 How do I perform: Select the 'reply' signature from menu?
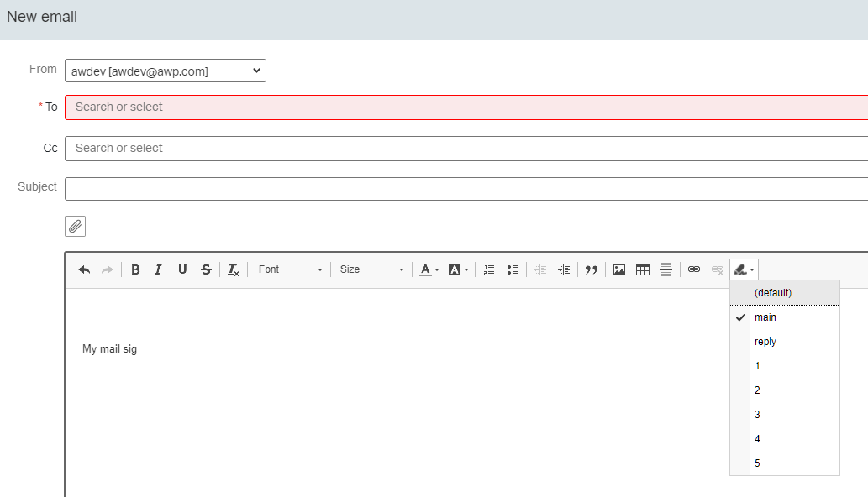(765, 342)
